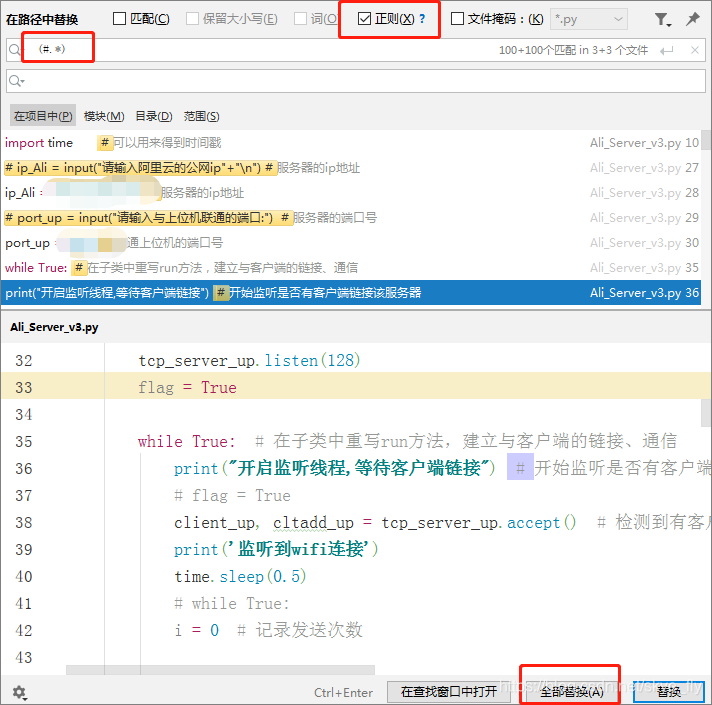Show regex help question mark

pyautogui.click(x=422, y=19)
